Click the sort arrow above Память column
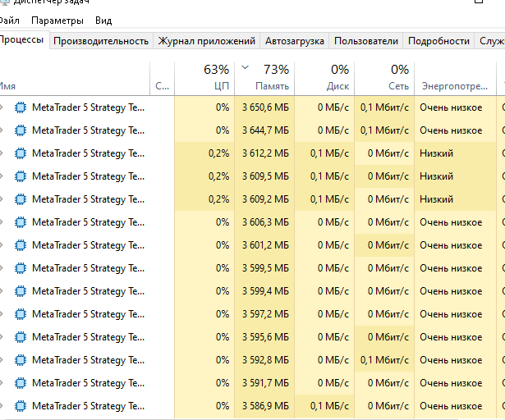Image resolution: width=505 pixels, height=420 pixels. point(245,67)
